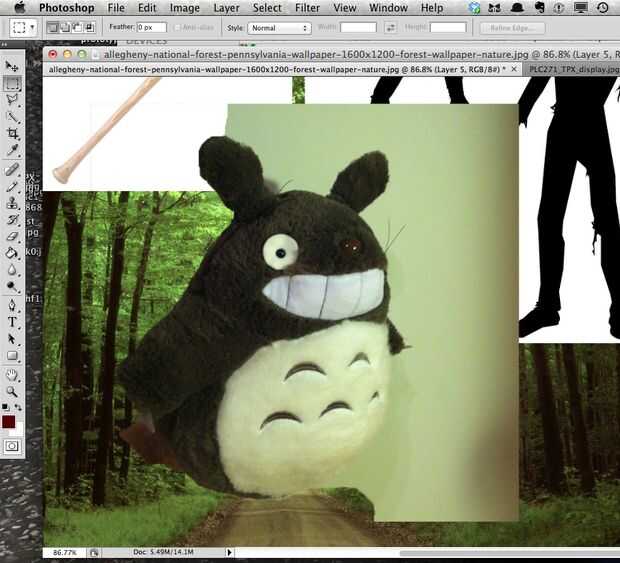Choose Add to Selection mode

click(x=65, y=27)
